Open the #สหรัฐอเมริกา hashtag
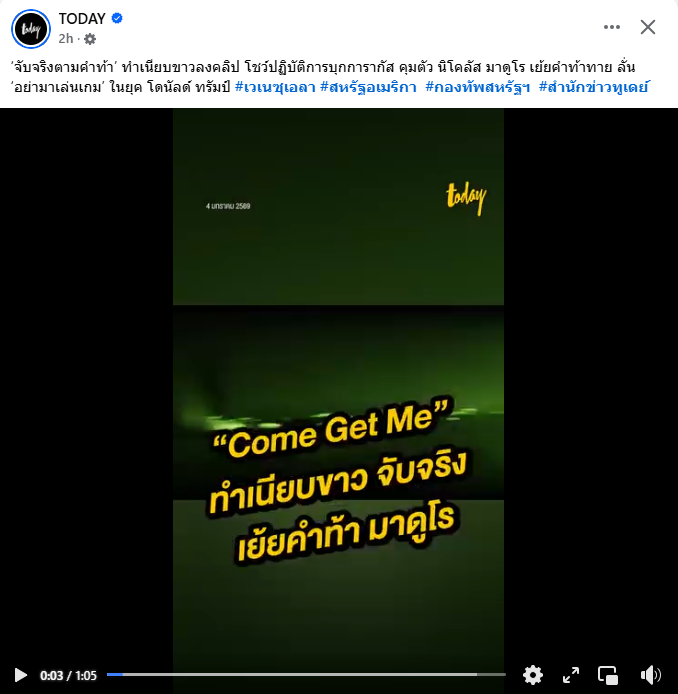The height and width of the screenshot is (694, 678). (369, 87)
